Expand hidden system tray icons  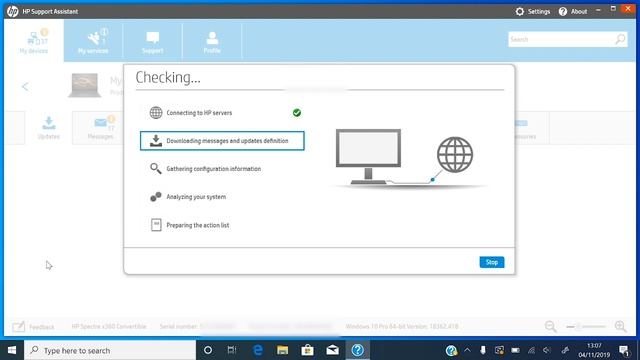(x=467, y=350)
